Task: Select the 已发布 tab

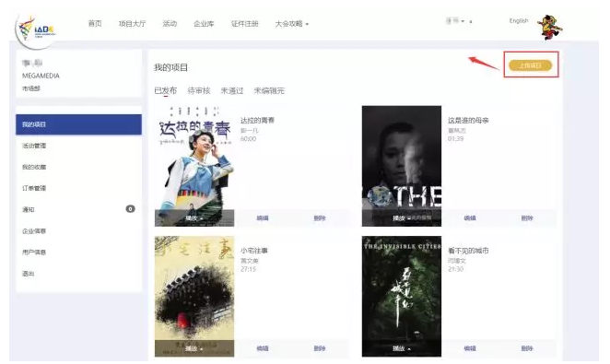Action: pyautogui.click(x=165, y=90)
